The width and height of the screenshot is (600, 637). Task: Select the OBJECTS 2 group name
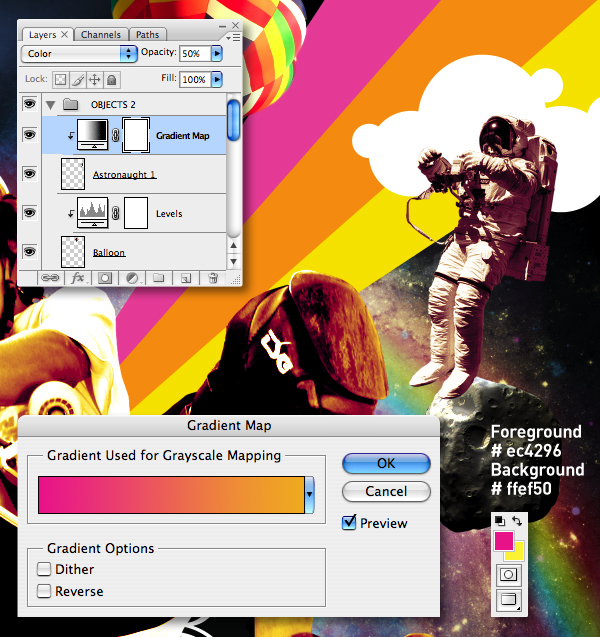click(113, 105)
